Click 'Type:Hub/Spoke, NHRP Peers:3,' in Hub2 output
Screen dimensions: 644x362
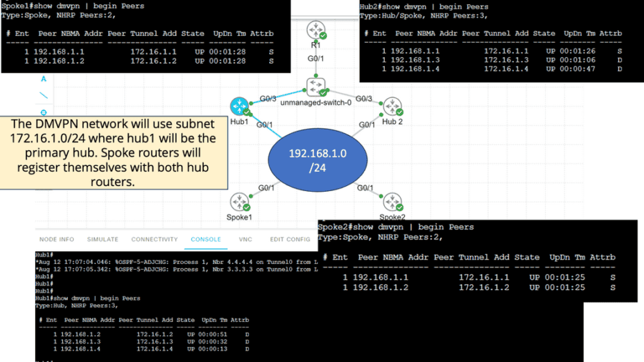click(424, 16)
